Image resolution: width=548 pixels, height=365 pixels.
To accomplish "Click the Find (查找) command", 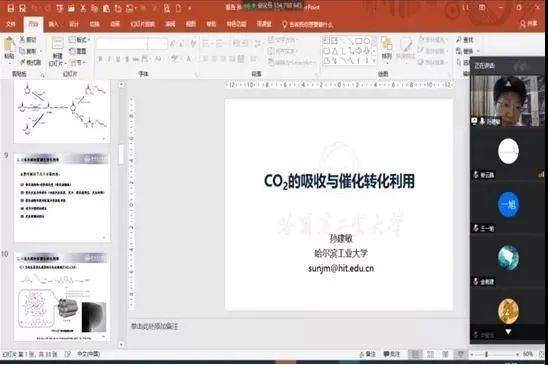I will click(x=465, y=40).
